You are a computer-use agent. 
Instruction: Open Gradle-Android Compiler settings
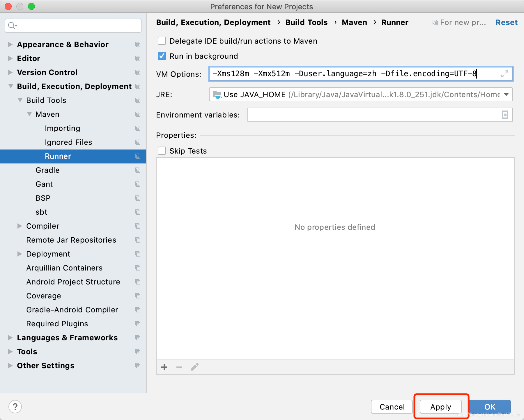click(72, 310)
